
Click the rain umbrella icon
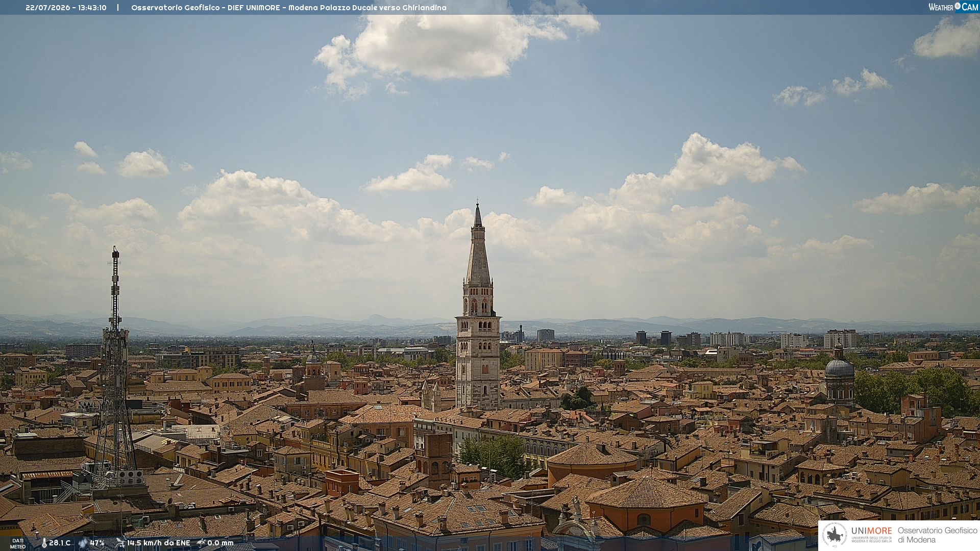[201, 543]
